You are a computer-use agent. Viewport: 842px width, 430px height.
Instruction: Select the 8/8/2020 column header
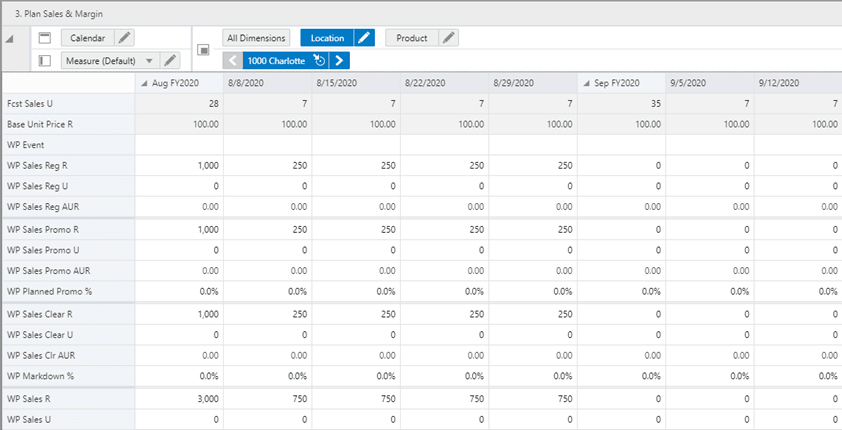coord(267,83)
